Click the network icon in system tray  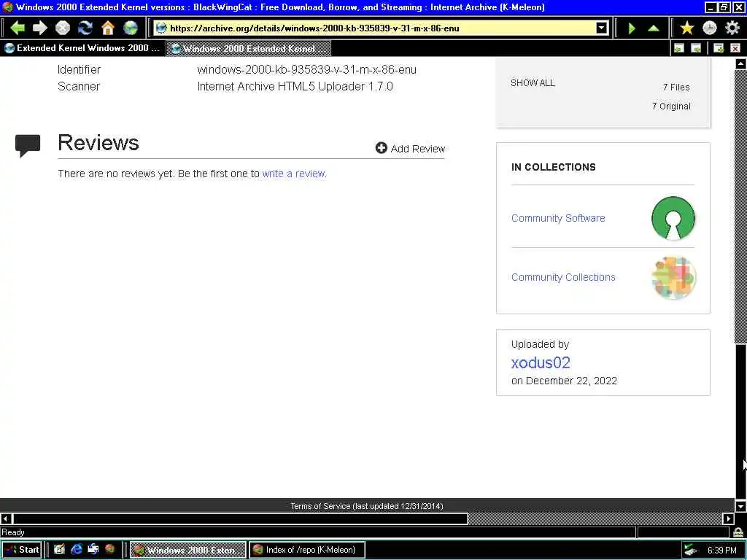tap(690, 551)
